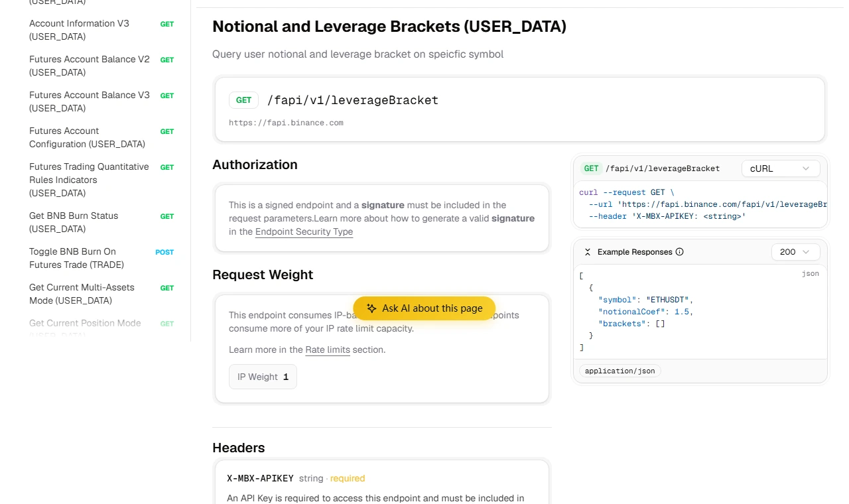This screenshot has width=849, height=504.
Task: Click the --header 'X-MBX-APIKEY: <string>' line
Action: click(x=667, y=216)
